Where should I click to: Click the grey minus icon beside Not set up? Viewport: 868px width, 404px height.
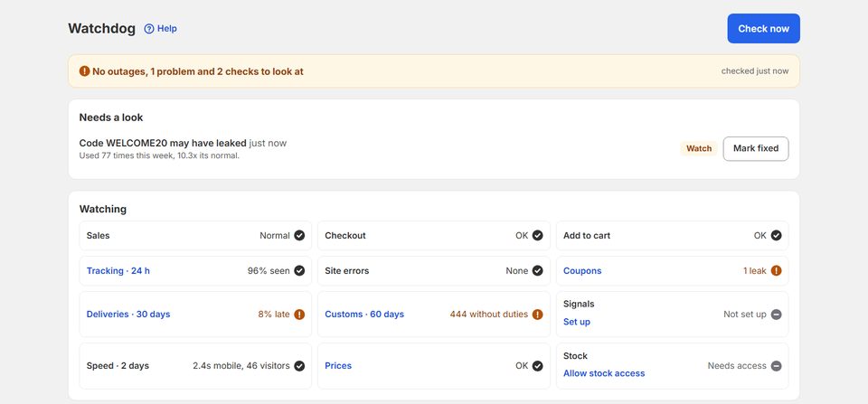pos(776,315)
